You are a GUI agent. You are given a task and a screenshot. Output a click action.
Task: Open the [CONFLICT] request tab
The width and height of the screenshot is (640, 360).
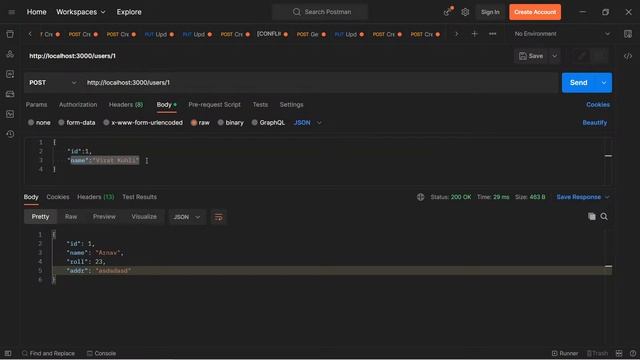coord(272,34)
